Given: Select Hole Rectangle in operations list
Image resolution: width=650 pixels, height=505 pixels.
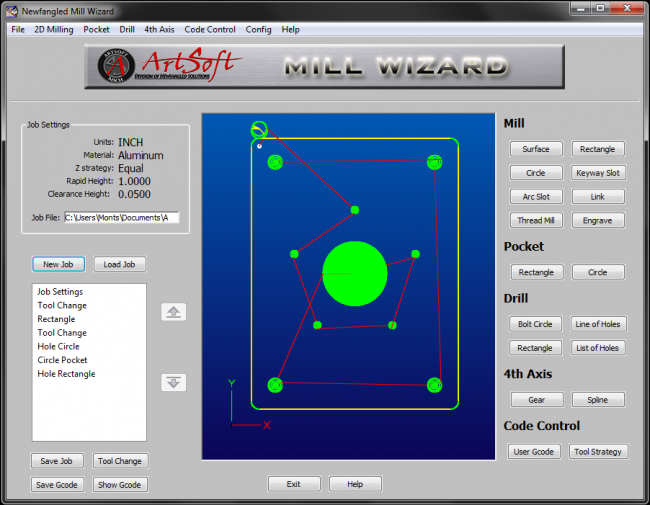Looking at the screenshot, I should point(66,374).
